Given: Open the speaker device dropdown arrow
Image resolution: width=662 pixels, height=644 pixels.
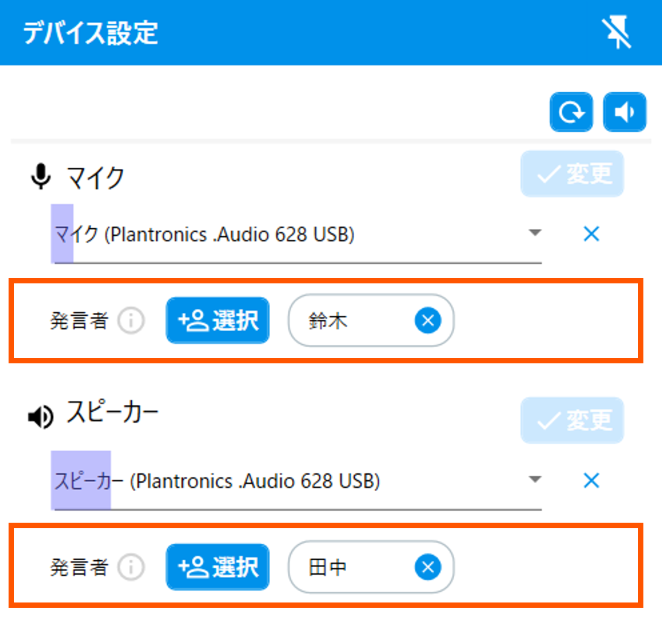Looking at the screenshot, I should (535, 479).
